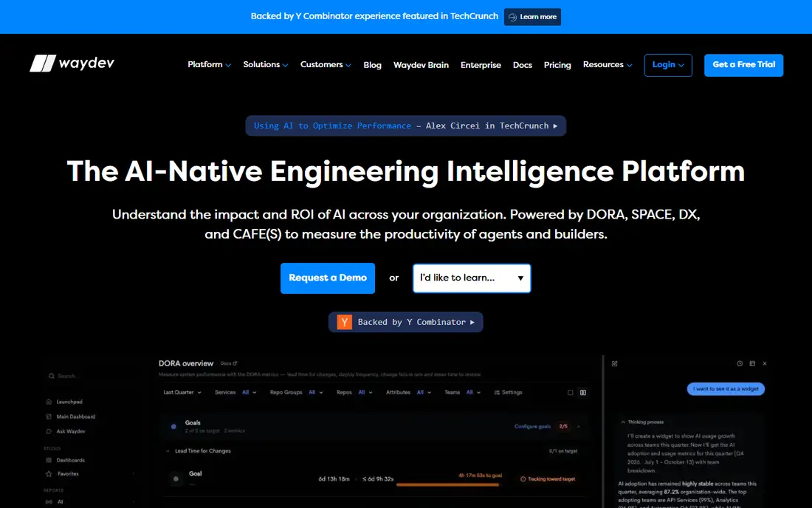Collapse the Thinking process section
This screenshot has height=508, width=812.
point(623,422)
